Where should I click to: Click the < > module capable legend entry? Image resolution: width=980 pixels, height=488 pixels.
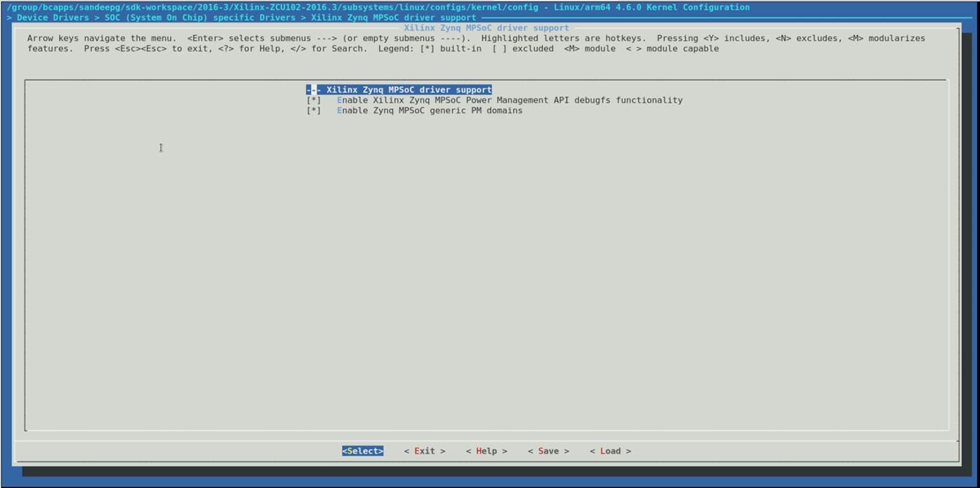(x=672, y=49)
